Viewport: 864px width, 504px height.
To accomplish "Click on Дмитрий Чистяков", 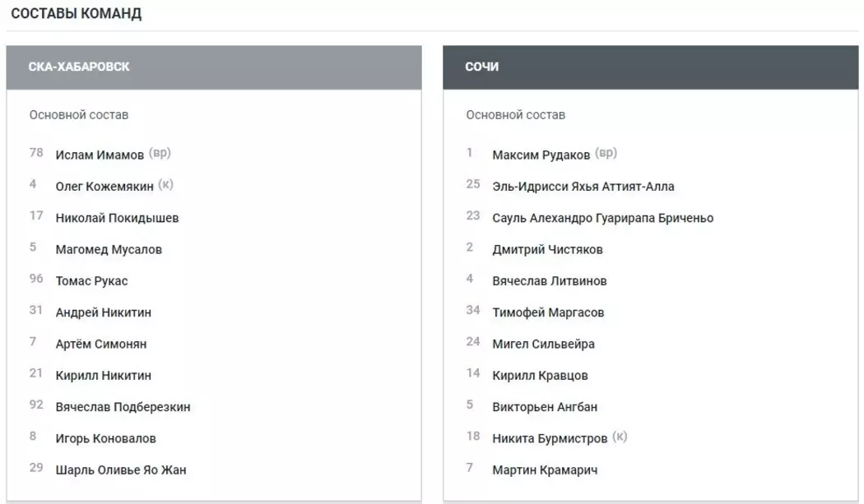I will tap(547, 250).
